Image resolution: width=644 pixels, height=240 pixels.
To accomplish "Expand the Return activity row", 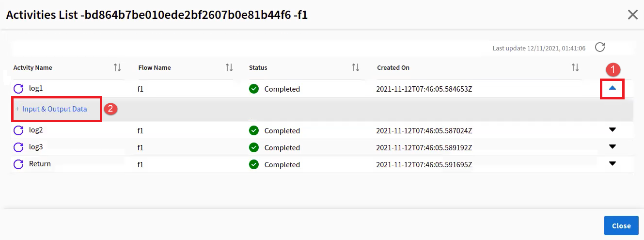I will (x=612, y=163).
